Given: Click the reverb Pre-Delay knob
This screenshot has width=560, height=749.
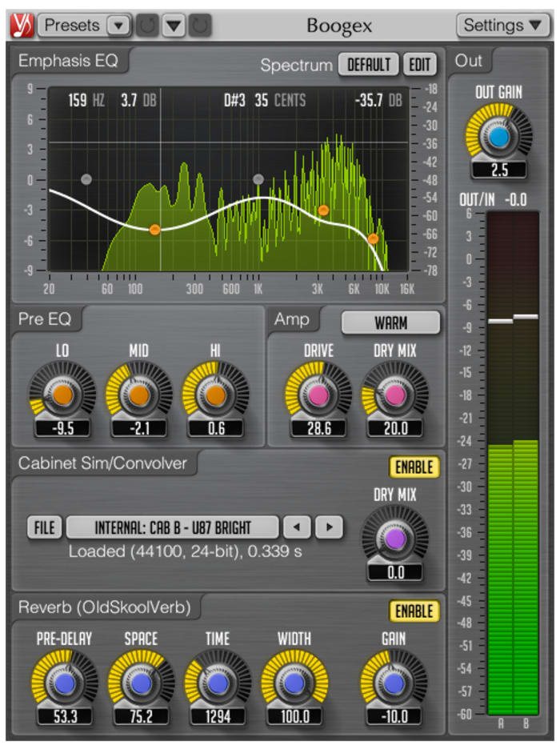Looking at the screenshot, I should [x=63, y=683].
